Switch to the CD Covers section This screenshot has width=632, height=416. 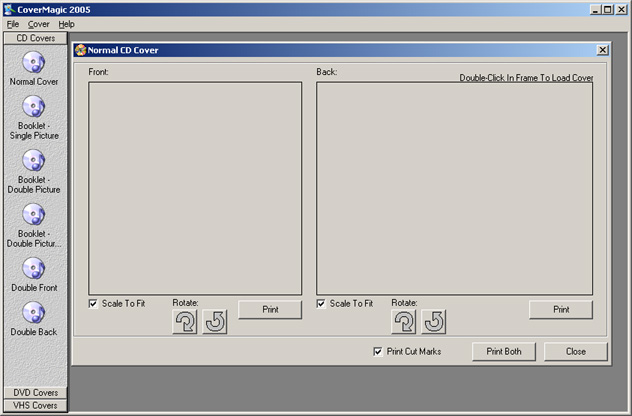pyautogui.click(x=35, y=38)
